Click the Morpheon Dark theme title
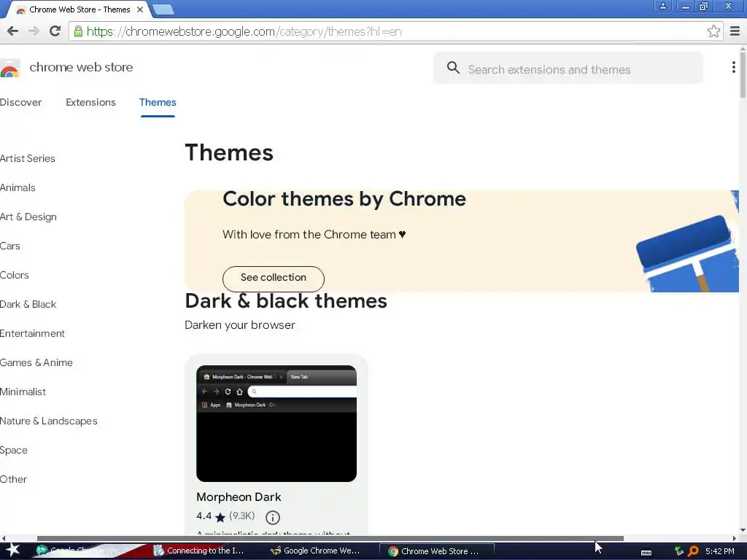The width and height of the screenshot is (747, 560). pos(239,497)
